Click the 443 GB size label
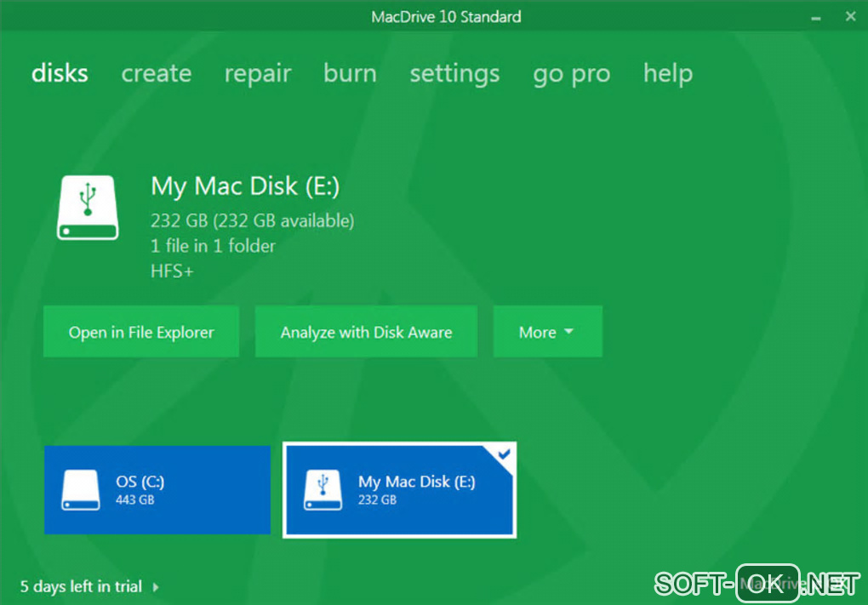The height and width of the screenshot is (605, 868). (x=135, y=499)
